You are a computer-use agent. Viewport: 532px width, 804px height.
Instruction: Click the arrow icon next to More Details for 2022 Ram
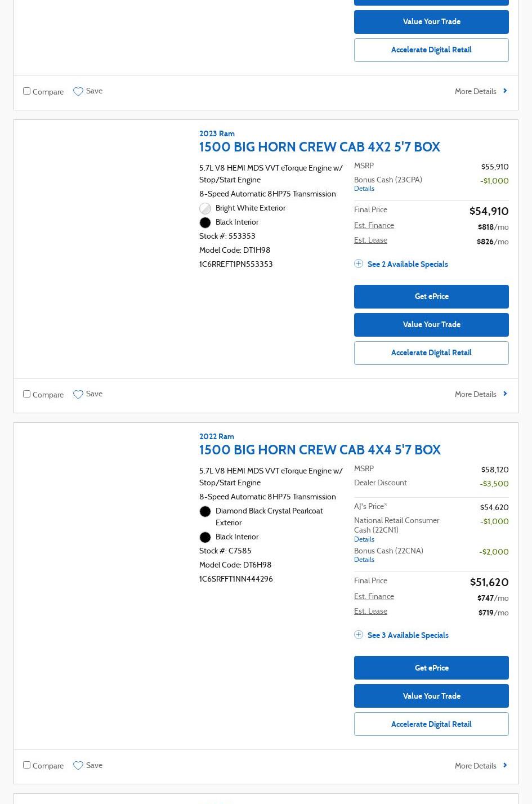pos(505,765)
